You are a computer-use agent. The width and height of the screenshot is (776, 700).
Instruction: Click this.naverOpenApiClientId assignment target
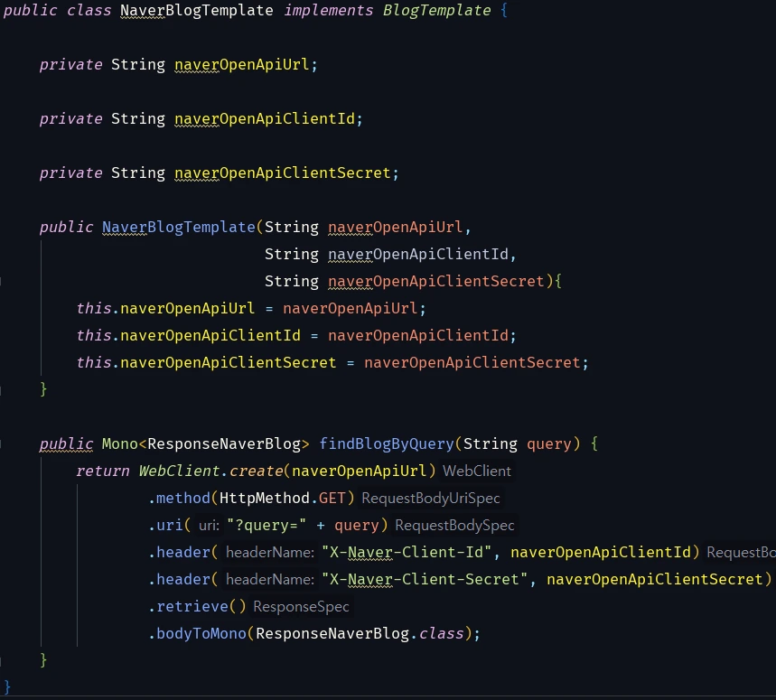tap(188, 336)
